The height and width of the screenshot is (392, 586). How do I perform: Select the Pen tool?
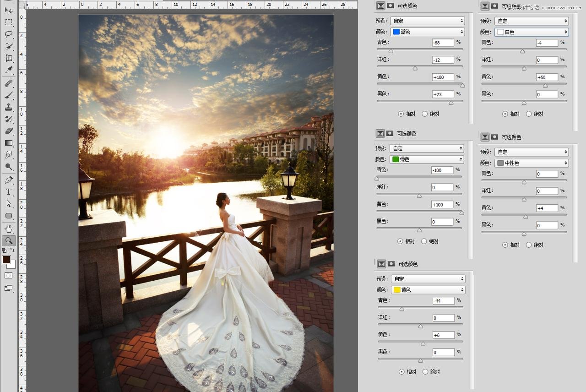point(9,180)
